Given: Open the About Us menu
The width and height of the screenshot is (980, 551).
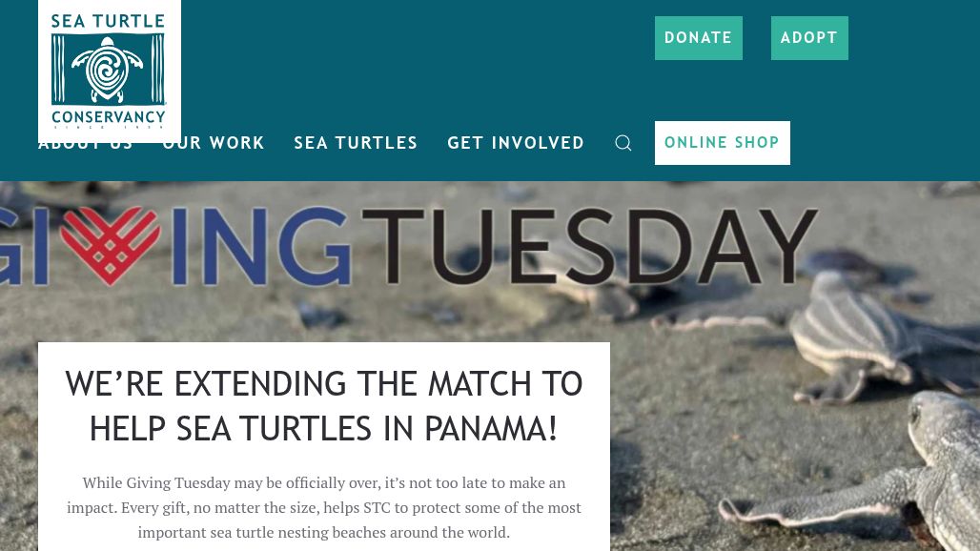Looking at the screenshot, I should pyautogui.click(x=85, y=144).
